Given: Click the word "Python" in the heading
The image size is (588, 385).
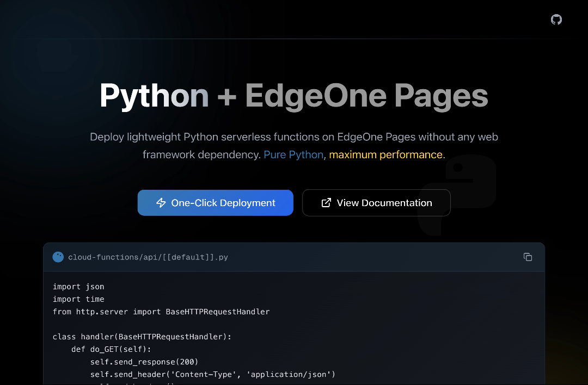Looking at the screenshot, I should coord(154,96).
